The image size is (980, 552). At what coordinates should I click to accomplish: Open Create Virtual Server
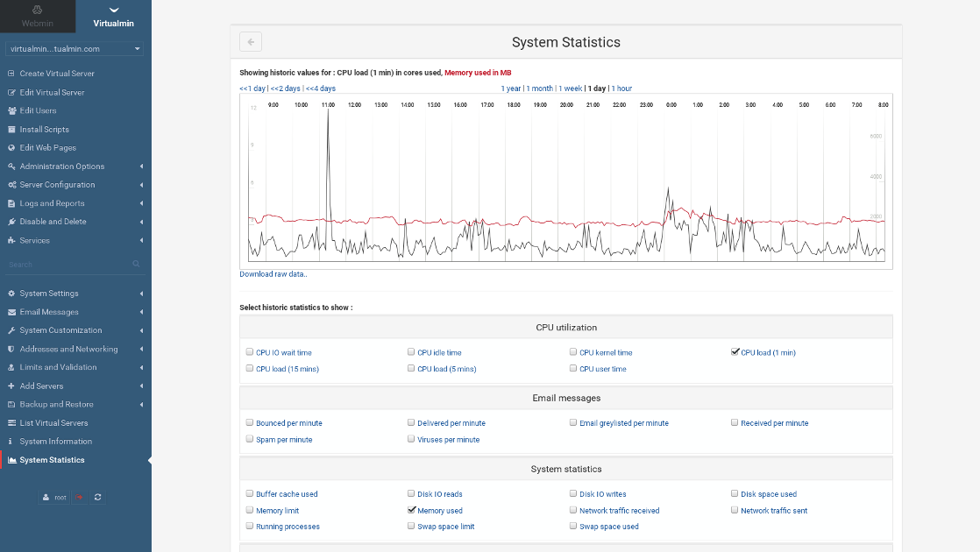(57, 74)
